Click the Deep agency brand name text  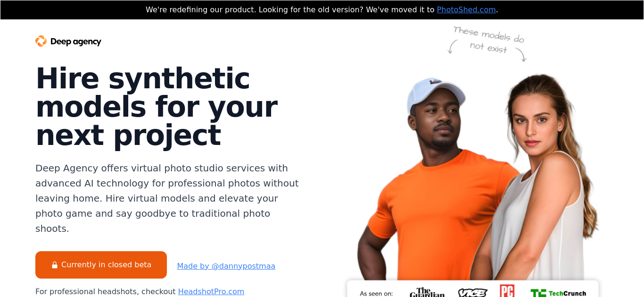(x=76, y=42)
